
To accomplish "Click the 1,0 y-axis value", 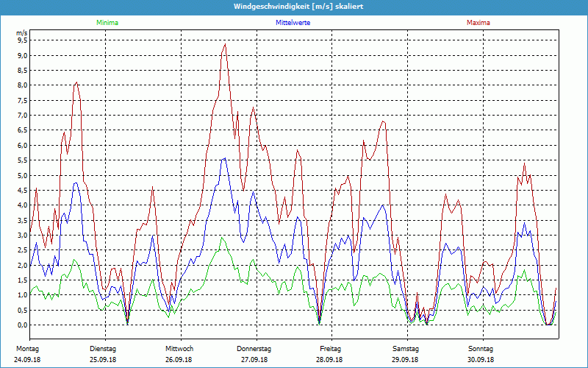I will point(23,295).
